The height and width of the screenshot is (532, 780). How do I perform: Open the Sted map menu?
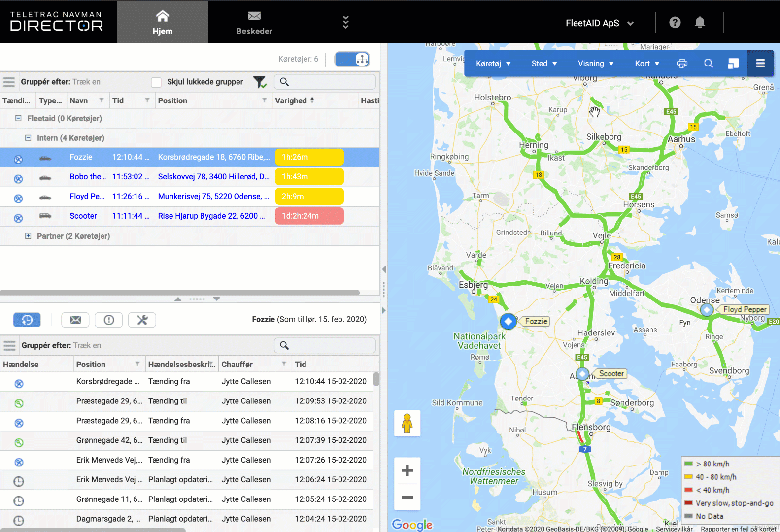click(544, 64)
